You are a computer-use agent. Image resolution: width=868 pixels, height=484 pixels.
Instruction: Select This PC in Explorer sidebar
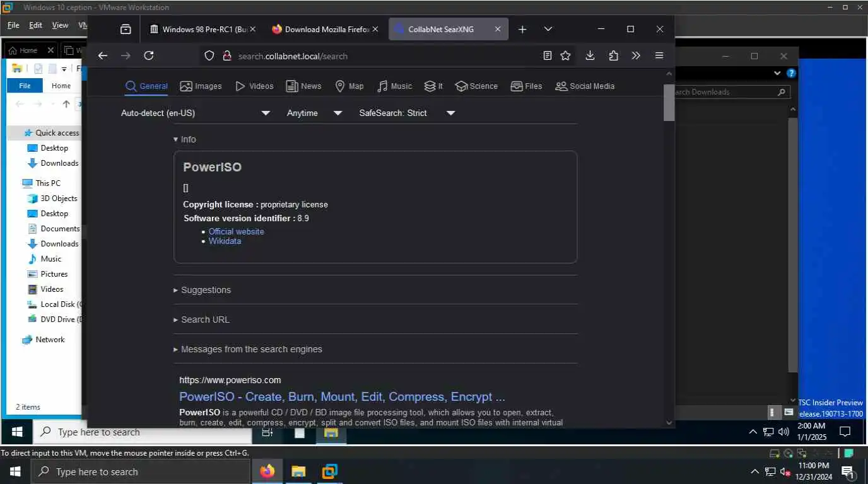[42, 183]
